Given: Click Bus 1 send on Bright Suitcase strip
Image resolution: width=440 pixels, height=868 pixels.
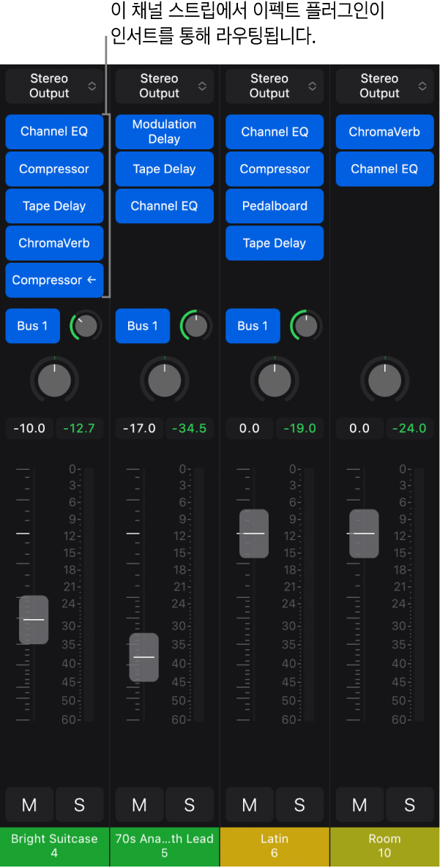Looking at the screenshot, I should tap(32, 326).
